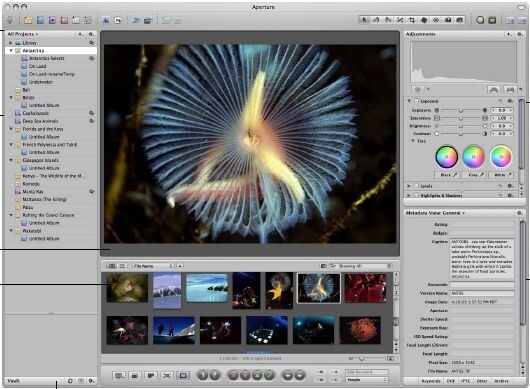The width and height of the screenshot is (530, 389).
Task: Enable the Highlights & Shadows checkbox
Action: [416, 195]
